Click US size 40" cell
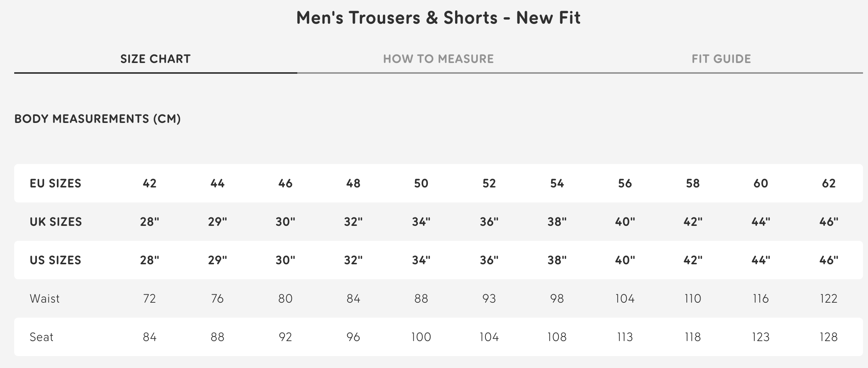 point(625,260)
